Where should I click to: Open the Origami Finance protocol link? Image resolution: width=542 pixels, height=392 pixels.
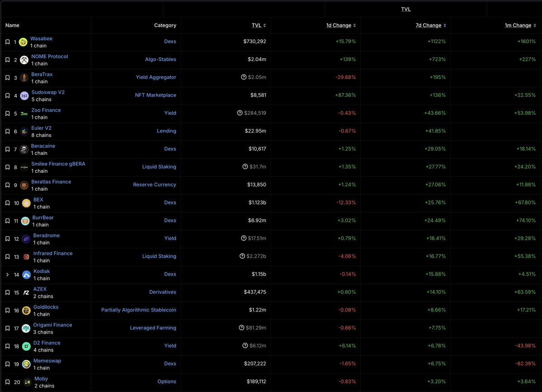(x=53, y=325)
